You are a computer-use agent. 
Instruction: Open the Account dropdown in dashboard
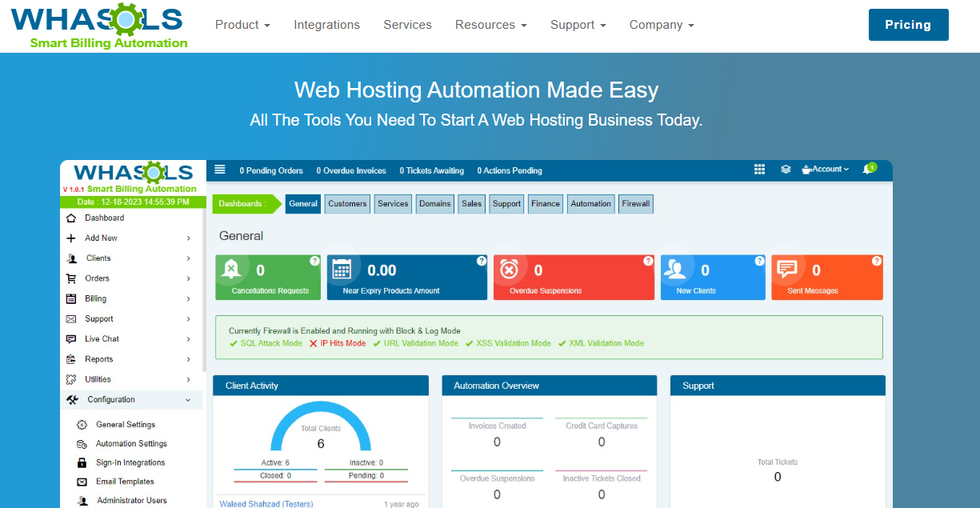point(826,170)
